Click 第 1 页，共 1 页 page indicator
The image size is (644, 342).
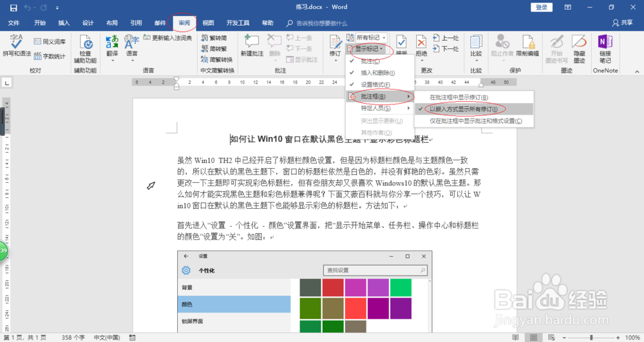(x=24, y=337)
